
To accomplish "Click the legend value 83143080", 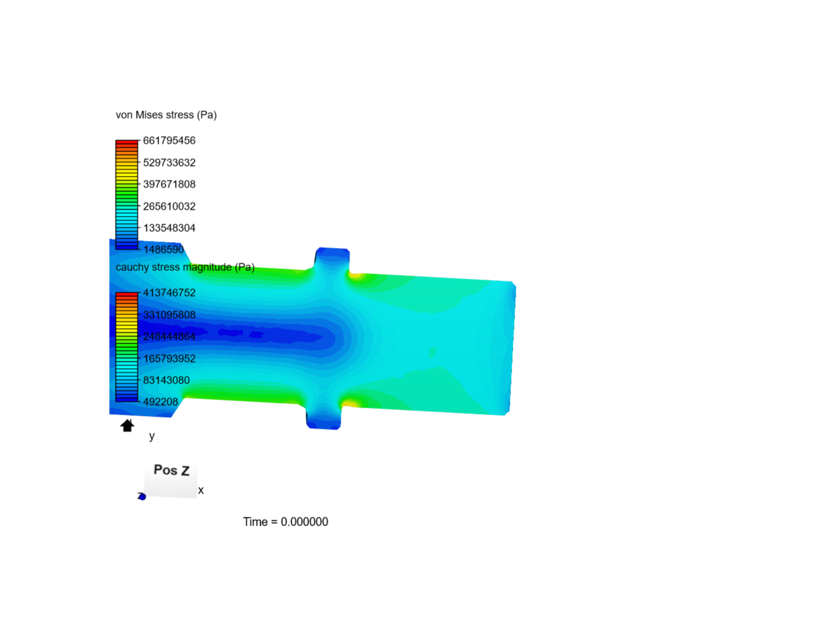I will pos(166,380).
